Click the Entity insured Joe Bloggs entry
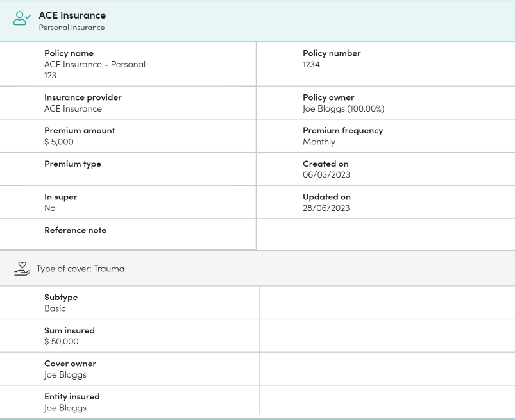This screenshot has height=420, width=515. 65,408
